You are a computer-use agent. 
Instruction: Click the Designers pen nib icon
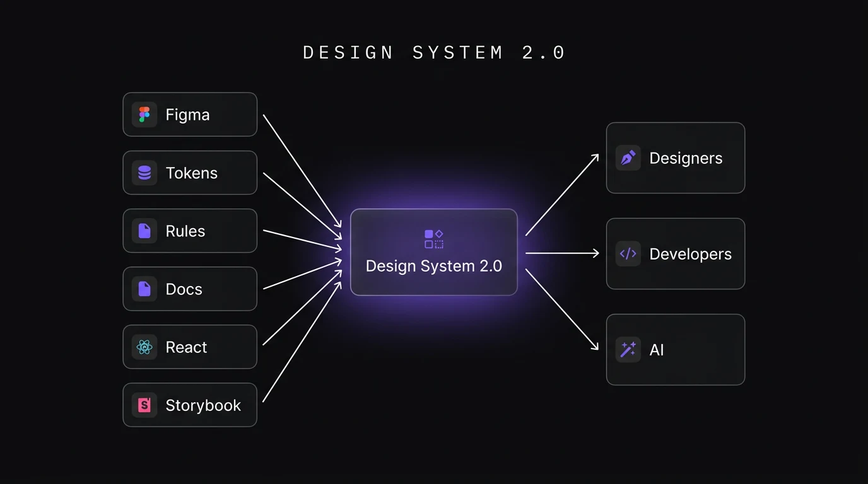pos(628,158)
